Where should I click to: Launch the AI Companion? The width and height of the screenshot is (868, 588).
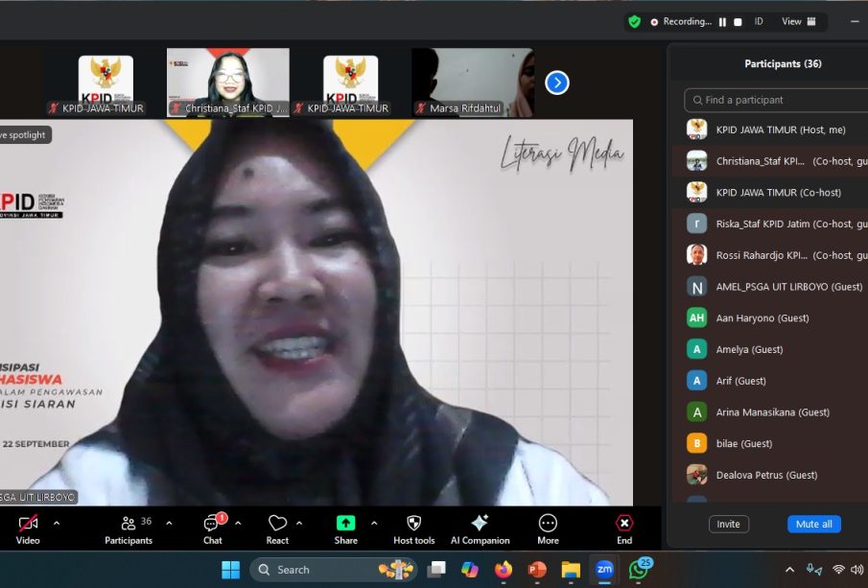point(480,524)
